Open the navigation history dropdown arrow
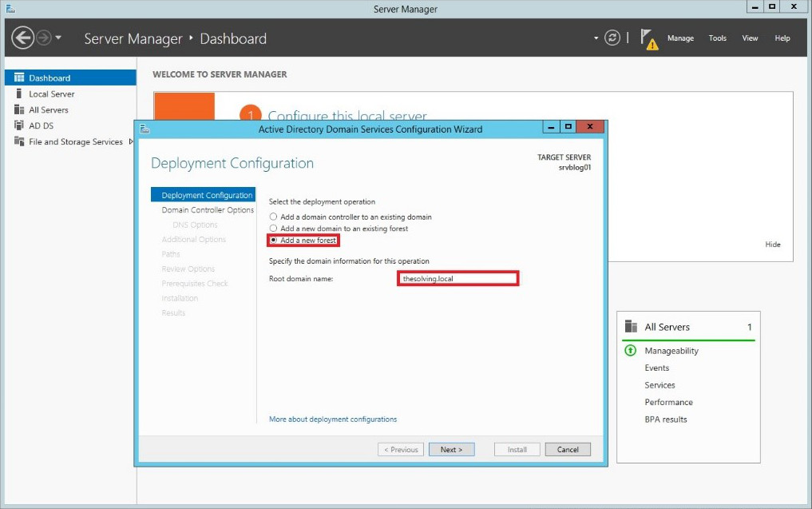812x509 pixels. click(x=58, y=38)
